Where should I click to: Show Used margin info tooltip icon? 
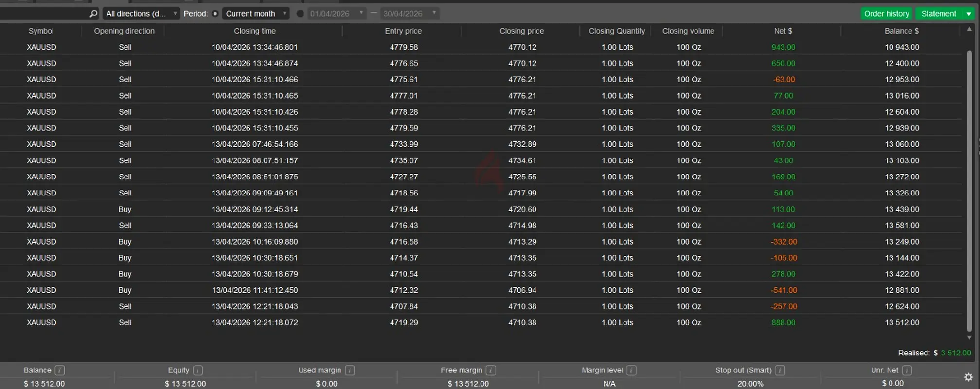click(x=350, y=371)
